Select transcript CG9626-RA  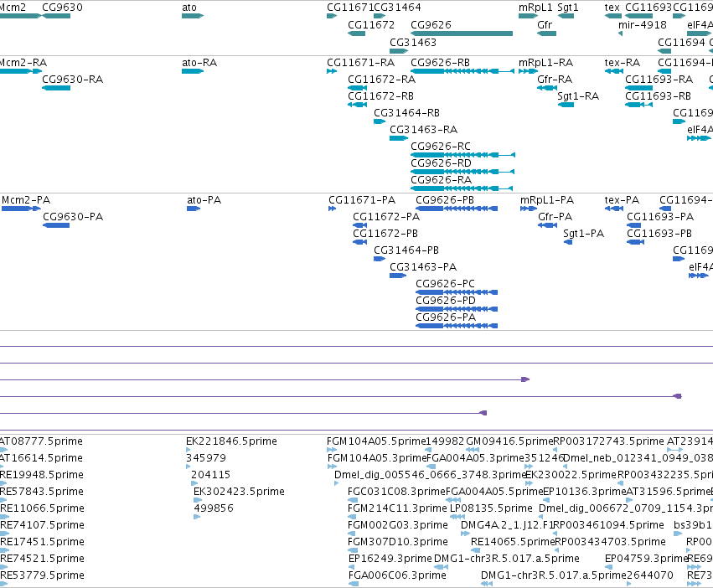[x=462, y=188]
